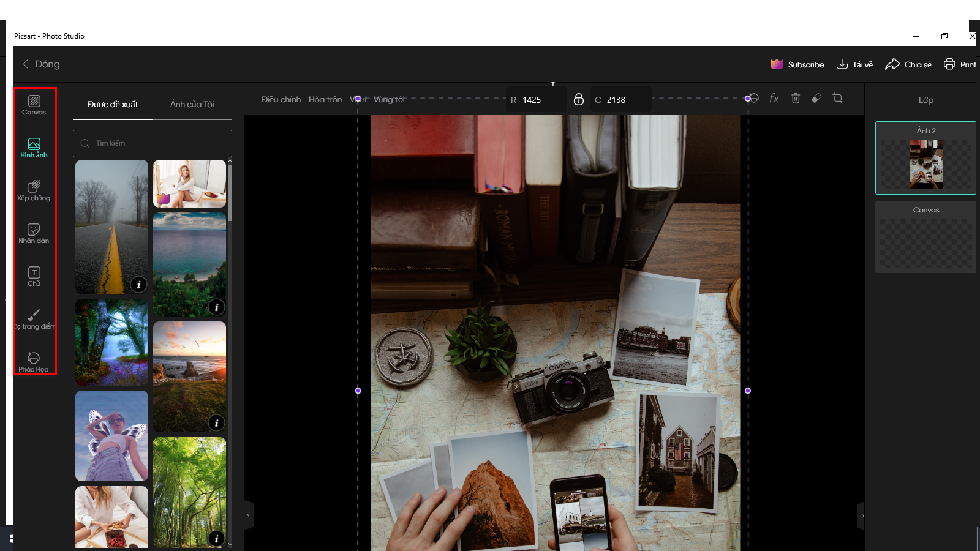Open the Hòa trộn options
This screenshot has height=551, width=980.
click(325, 99)
